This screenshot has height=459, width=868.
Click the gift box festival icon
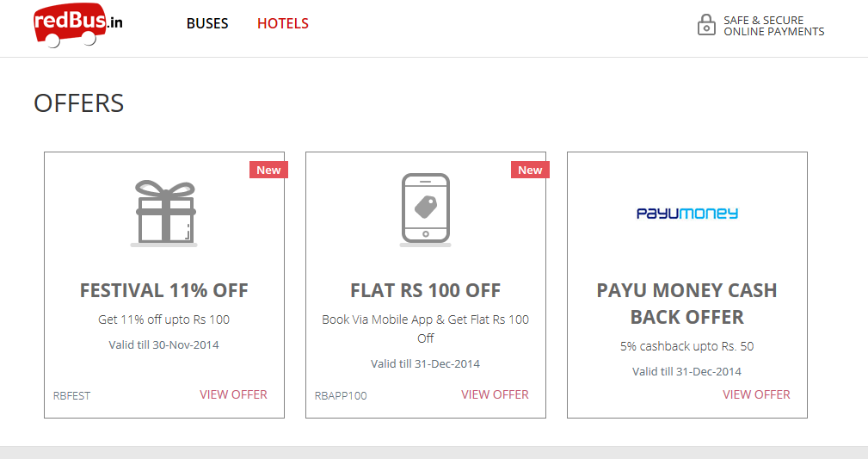point(164,212)
